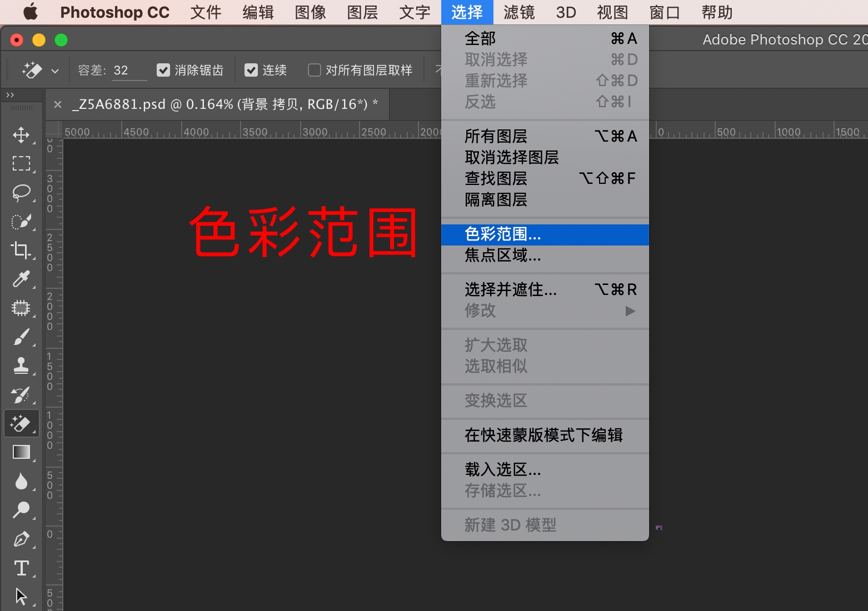This screenshot has width=868, height=611.
Task: Open the 滤镜 menu
Action: (x=518, y=12)
